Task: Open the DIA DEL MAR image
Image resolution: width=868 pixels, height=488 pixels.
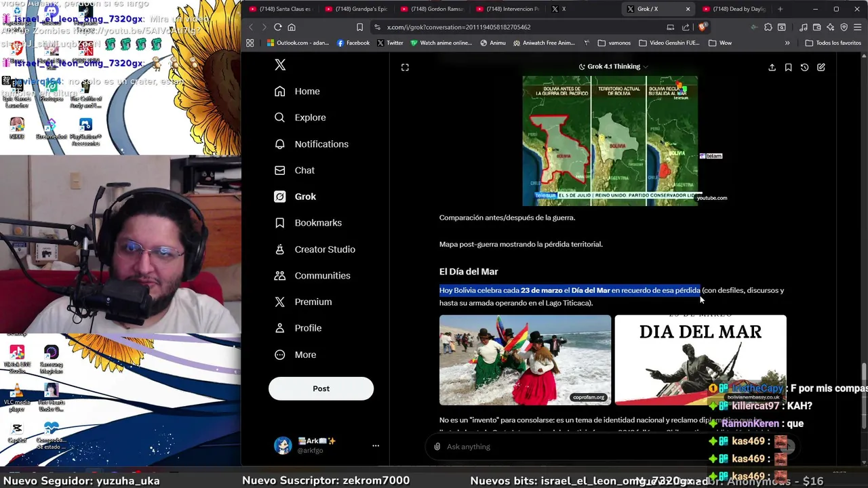Action: click(701, 360)
